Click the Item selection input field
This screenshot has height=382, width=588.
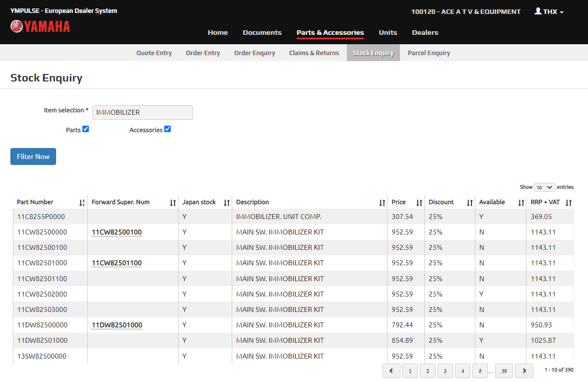142,113
